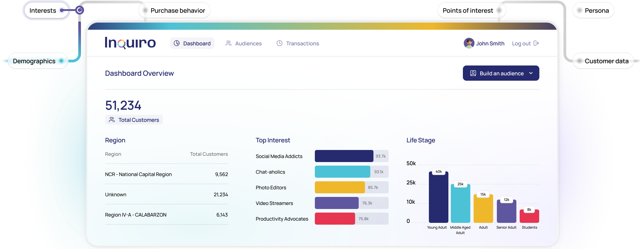The height and width of the screenshot is (249, 644).
Task: Click the Build an audience button
Action: 501,73
